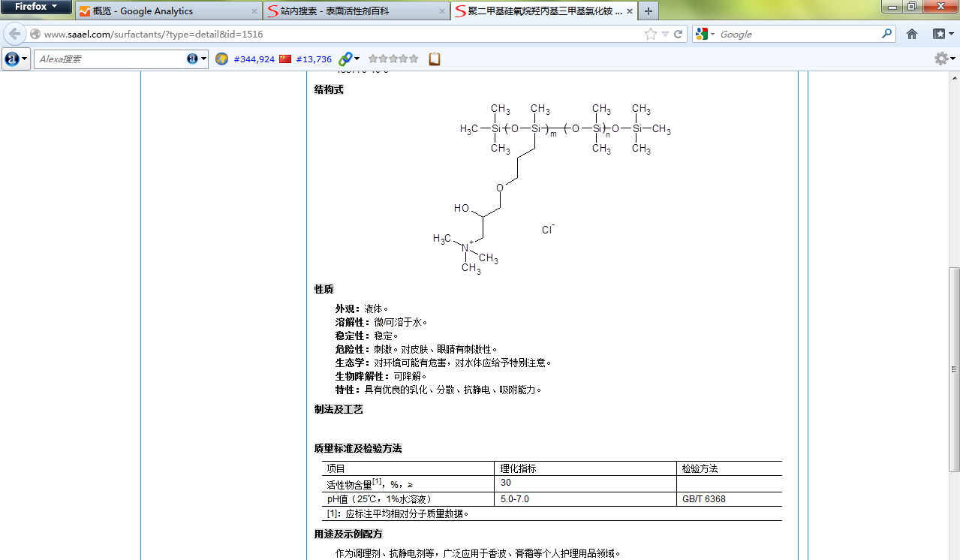
Task: Click the 质量标准及检验方法 heading
Action: [x=358, y=449]
